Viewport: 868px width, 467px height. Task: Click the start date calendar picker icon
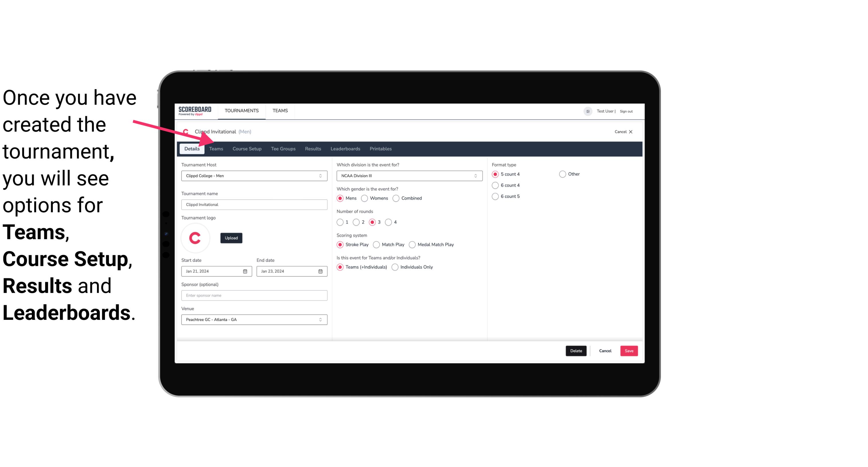point(246,271)
